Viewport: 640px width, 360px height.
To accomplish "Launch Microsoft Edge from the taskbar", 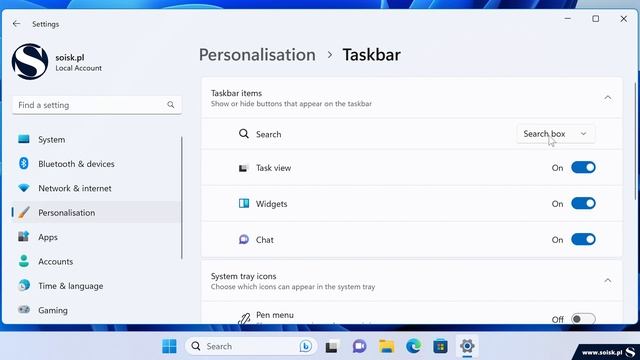I will pyautogui.click(x=413, y=346).
